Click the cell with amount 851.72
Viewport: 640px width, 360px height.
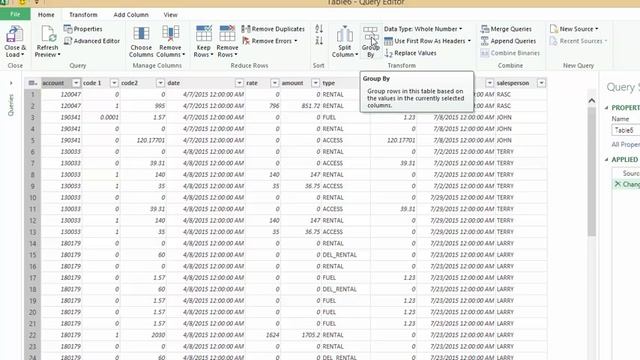point(301,106)
